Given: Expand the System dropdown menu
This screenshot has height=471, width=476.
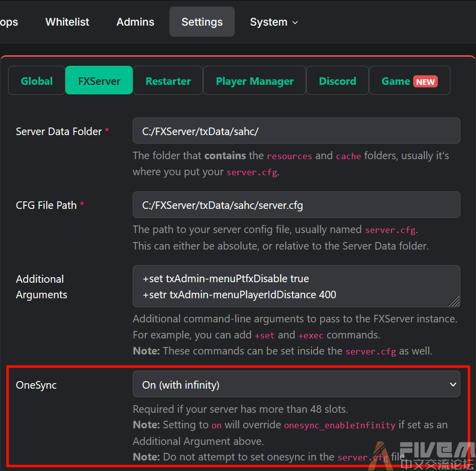Looking at the screenshot, I should [274, 22].
